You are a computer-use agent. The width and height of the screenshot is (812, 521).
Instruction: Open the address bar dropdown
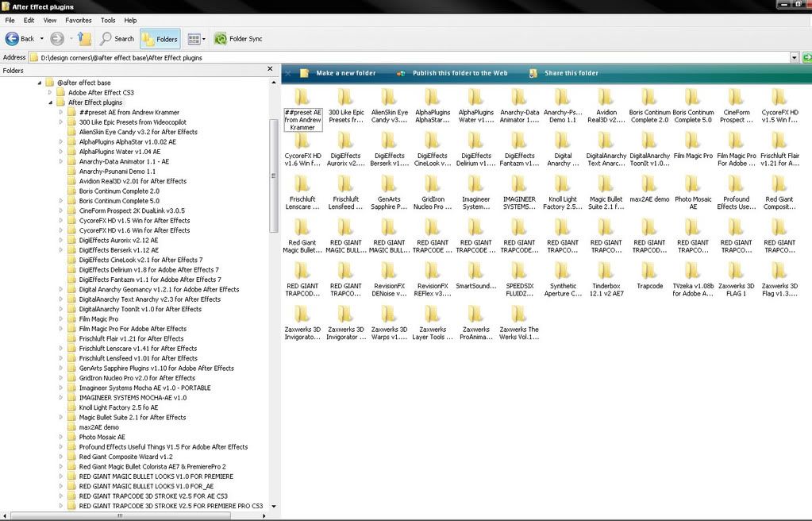pos(794,57)
